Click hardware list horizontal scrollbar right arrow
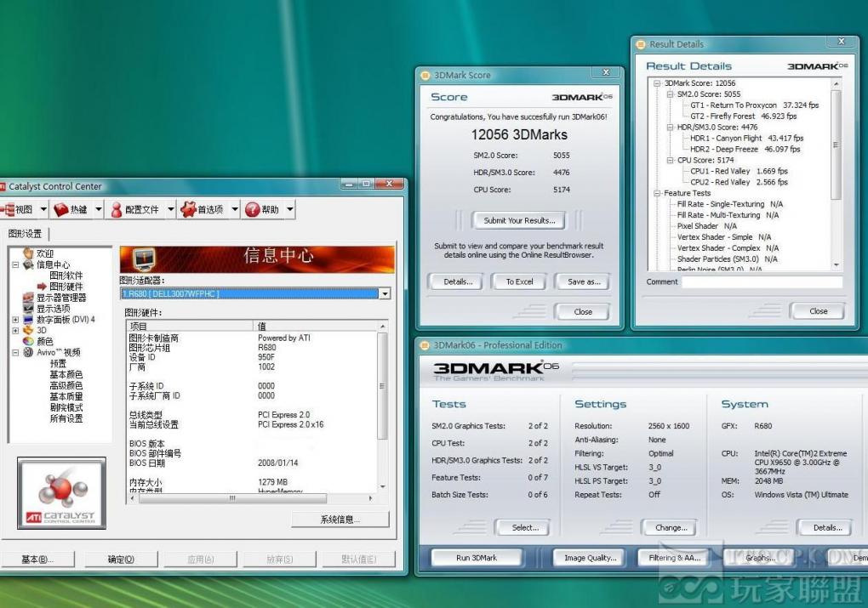Screen dimensions: 868x608 [x=370, y=498]
